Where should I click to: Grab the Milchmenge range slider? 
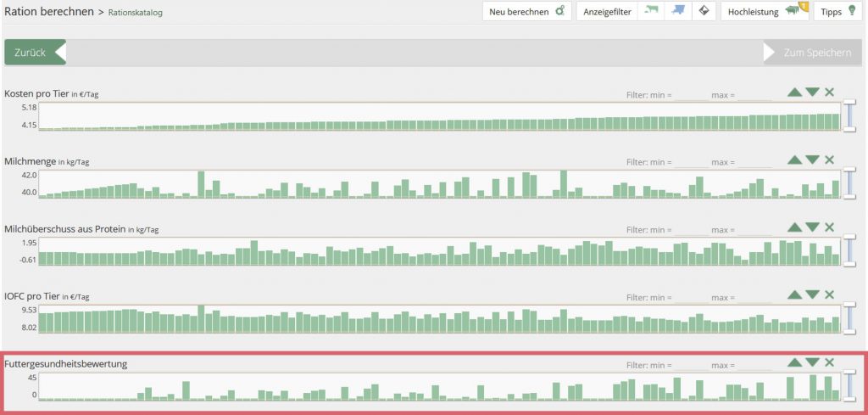tap(849, 183)
